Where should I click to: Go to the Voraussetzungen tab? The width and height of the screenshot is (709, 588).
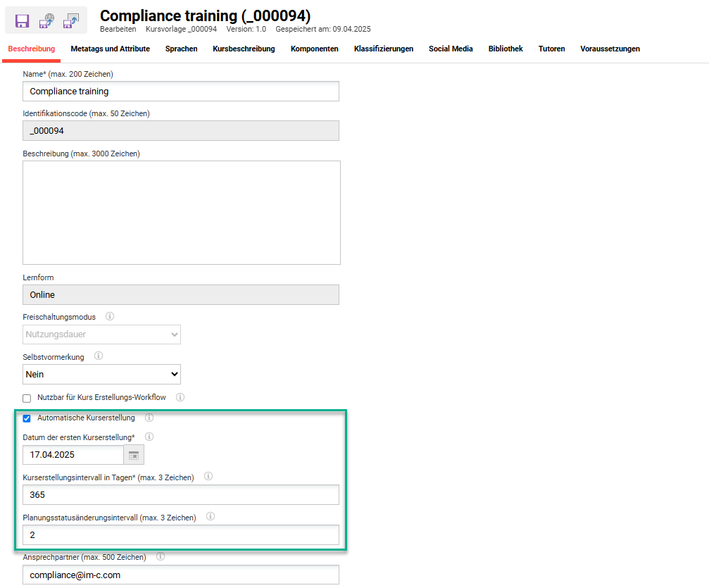coord(610,49)
